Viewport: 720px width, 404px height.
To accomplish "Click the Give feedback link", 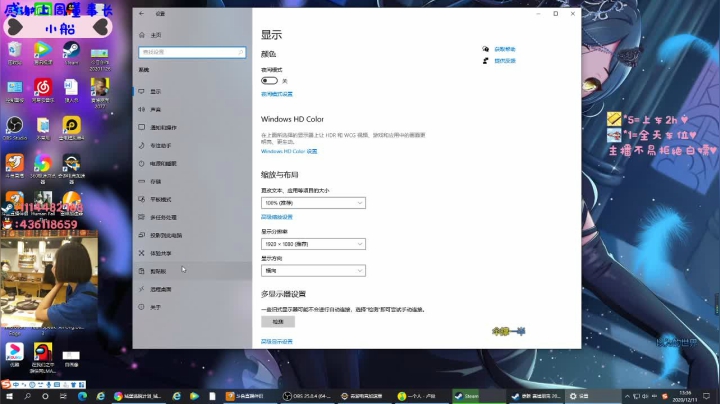I will pos(505,61).
